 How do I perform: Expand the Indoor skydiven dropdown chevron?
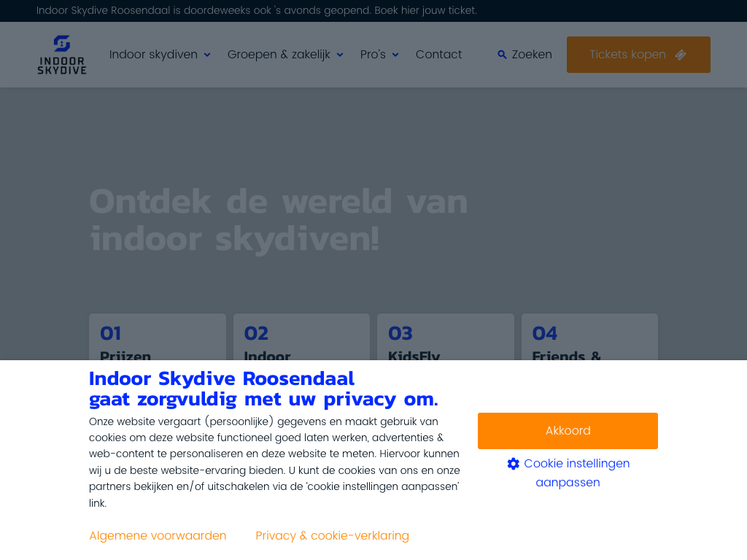coord(207,55)
